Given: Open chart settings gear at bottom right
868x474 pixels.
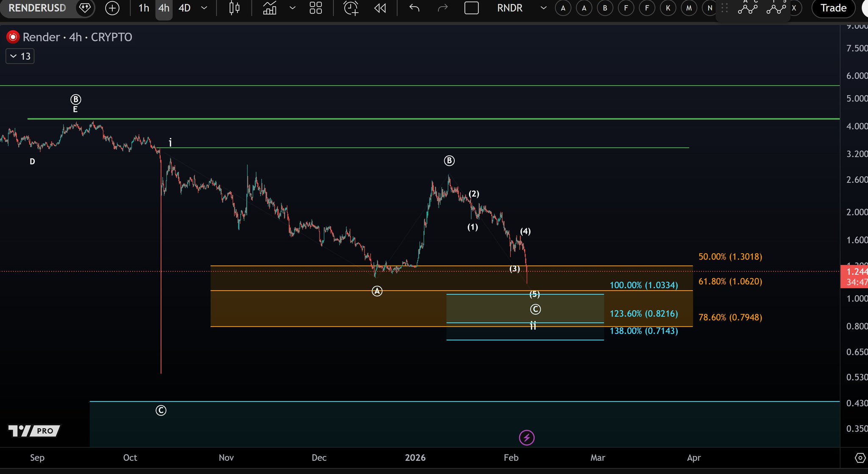Looking at the screenshot, I should pos(860,458).
